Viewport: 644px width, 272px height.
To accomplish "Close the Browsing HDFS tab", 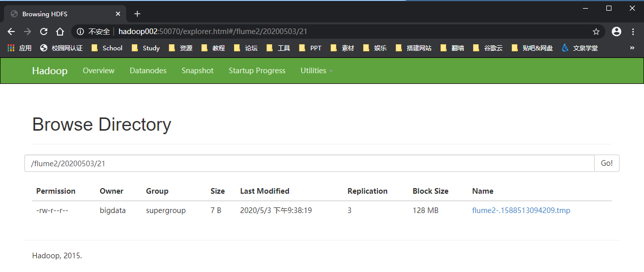I will pos(118,14).
